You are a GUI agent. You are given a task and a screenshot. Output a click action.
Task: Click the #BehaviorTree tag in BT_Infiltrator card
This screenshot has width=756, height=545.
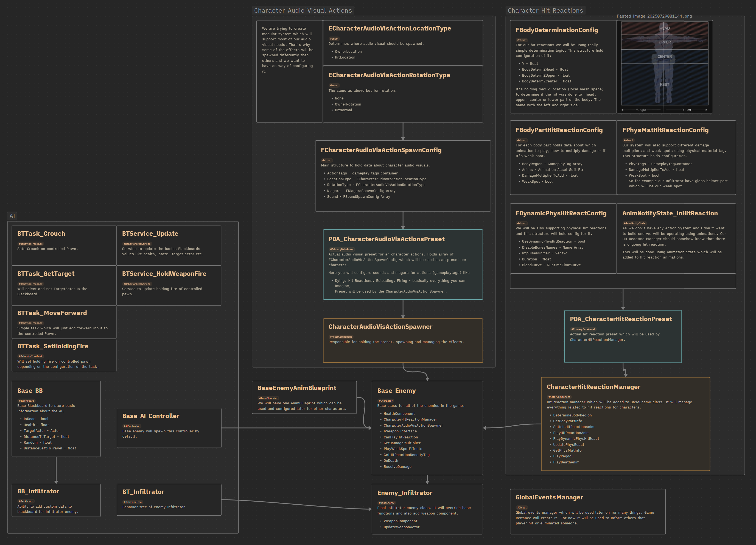pos(133,502)
